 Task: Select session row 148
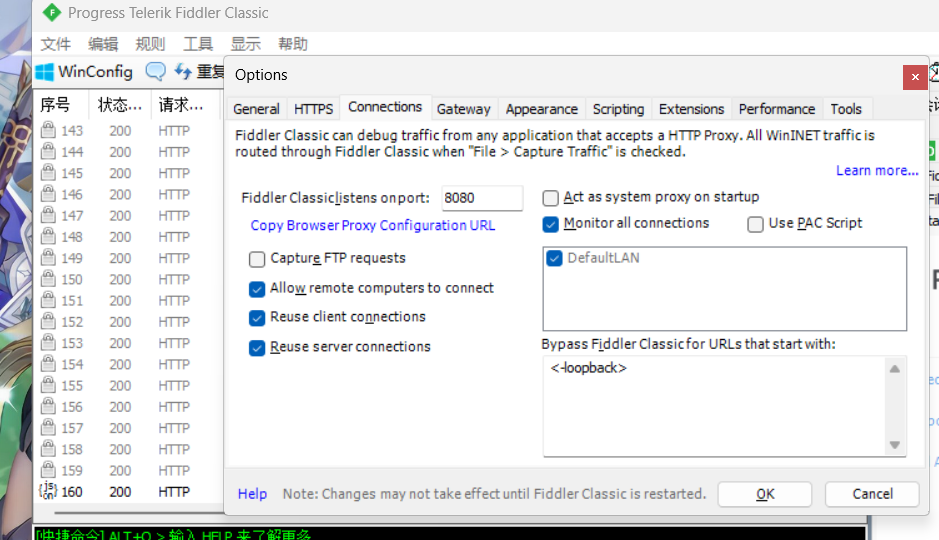tap(128, 236)
